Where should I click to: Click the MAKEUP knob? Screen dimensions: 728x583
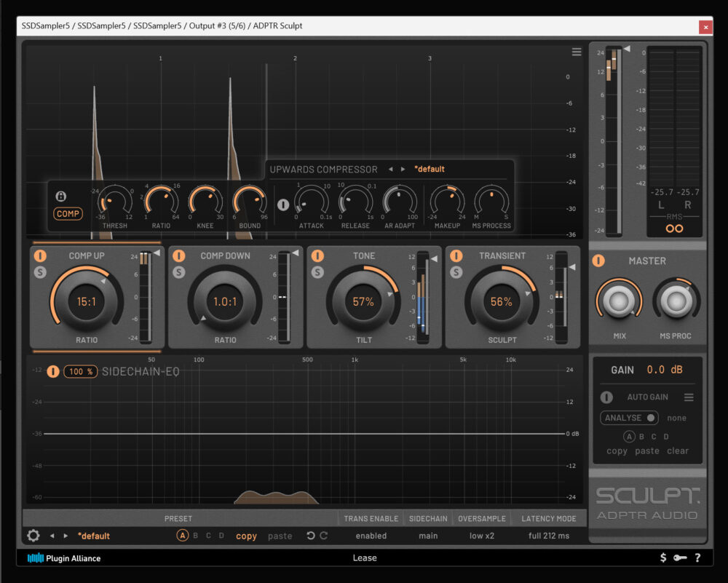click(x=447, y=202)
